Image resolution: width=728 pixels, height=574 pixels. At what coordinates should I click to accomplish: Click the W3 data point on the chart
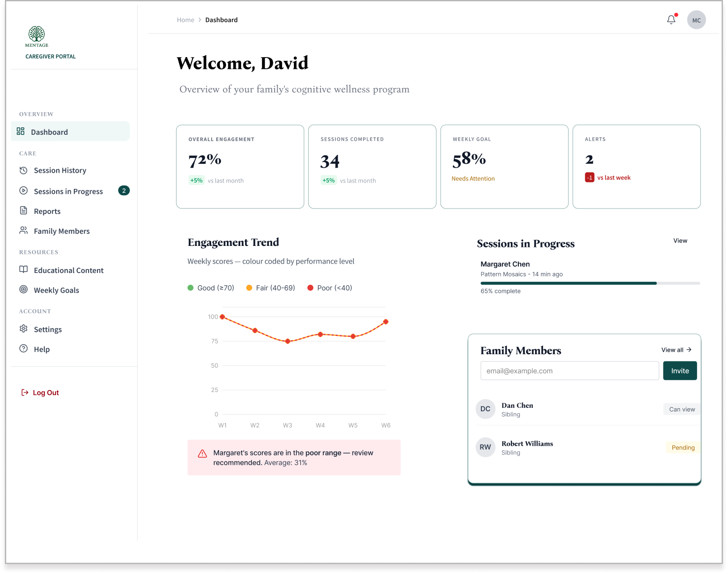(x=288, y=341)
